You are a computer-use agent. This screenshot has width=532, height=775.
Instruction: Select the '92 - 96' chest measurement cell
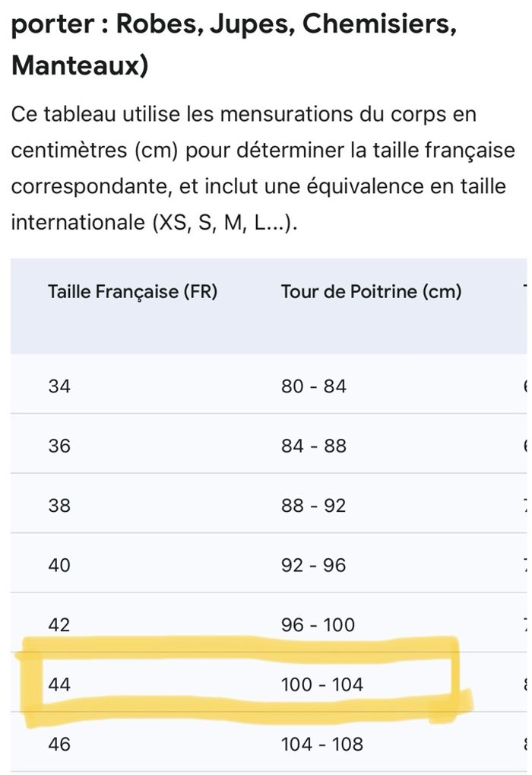pos(314,565)
